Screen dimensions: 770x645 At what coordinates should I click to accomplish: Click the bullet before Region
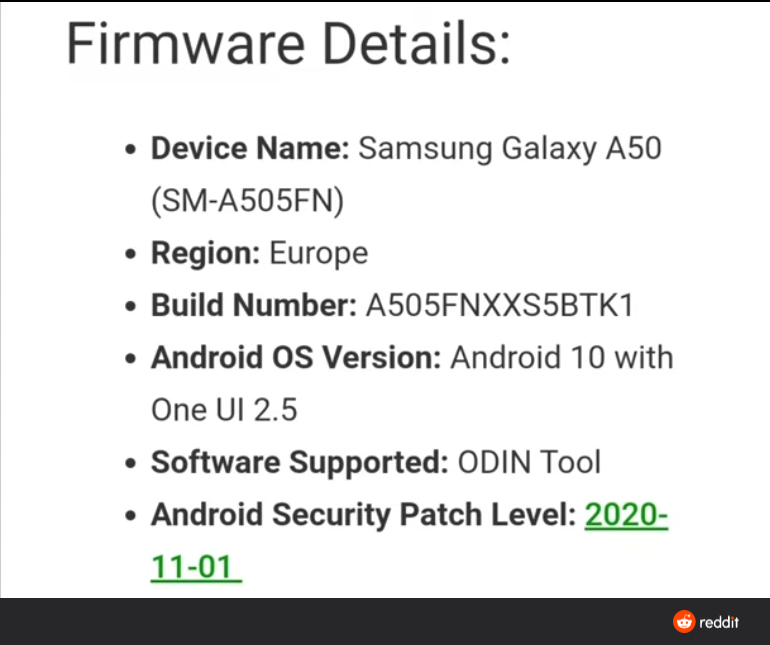pyautogui.click(x=130, y=253)
